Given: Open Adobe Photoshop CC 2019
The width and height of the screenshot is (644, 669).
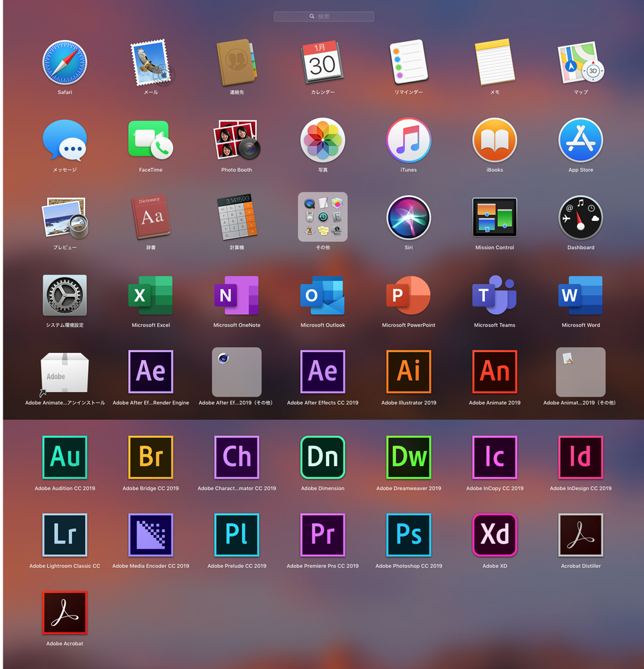Looking at the screenshot, I should tap(408, 535).
